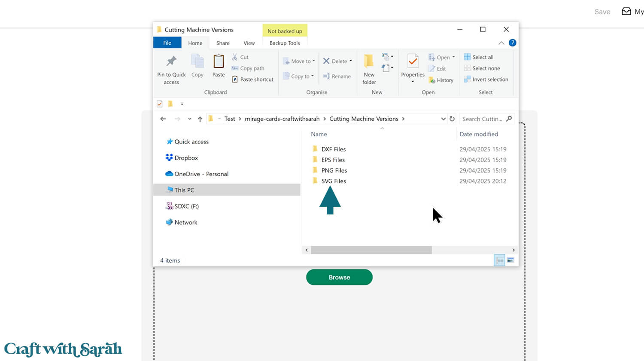Click the green Browse button
Screen dimensions: 644x361
tap(339, 277)
